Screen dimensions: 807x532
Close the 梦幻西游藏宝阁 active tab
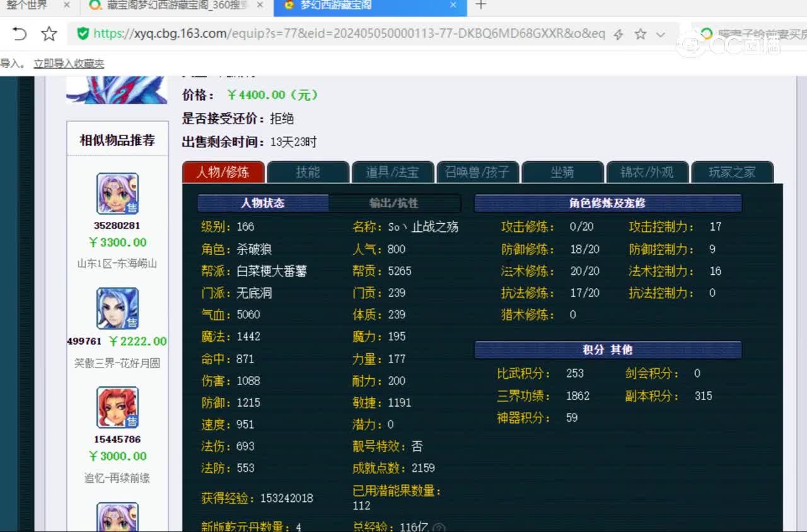point(453,5)
